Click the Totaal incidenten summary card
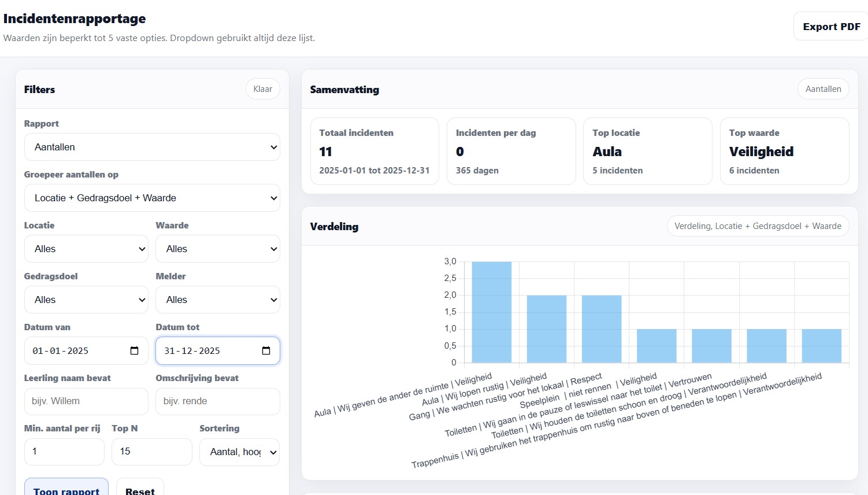The width and height of the screenshot is (868, 495). point(374,152)
